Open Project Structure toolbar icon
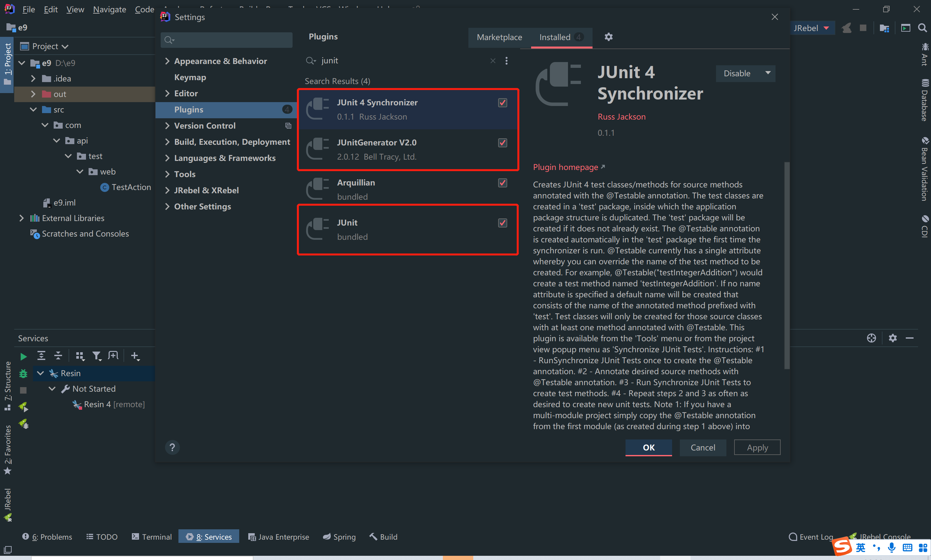Image resolution: width=931 pixels, height=560 pixels. pyautogui.click(x=884, y=28)
